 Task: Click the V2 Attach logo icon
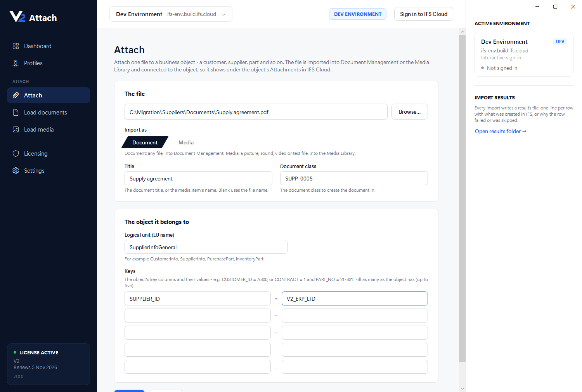[x=17, y=17]
